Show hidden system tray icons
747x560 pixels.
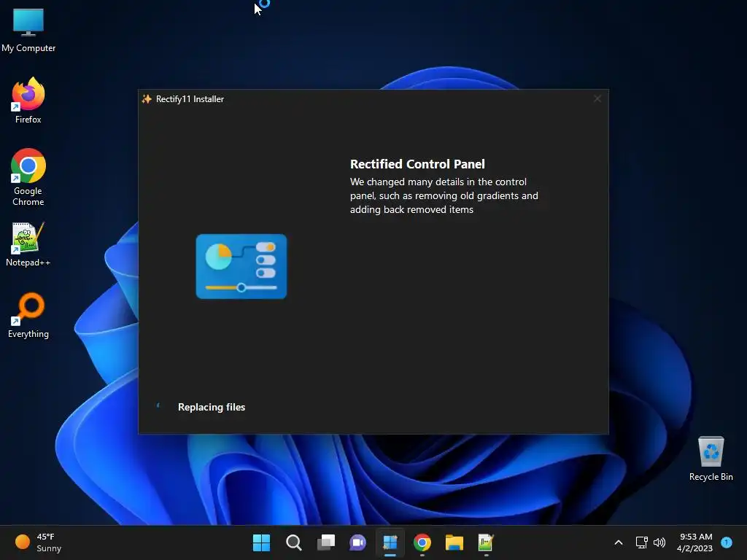pyautogui.click(x=619, y=542)
